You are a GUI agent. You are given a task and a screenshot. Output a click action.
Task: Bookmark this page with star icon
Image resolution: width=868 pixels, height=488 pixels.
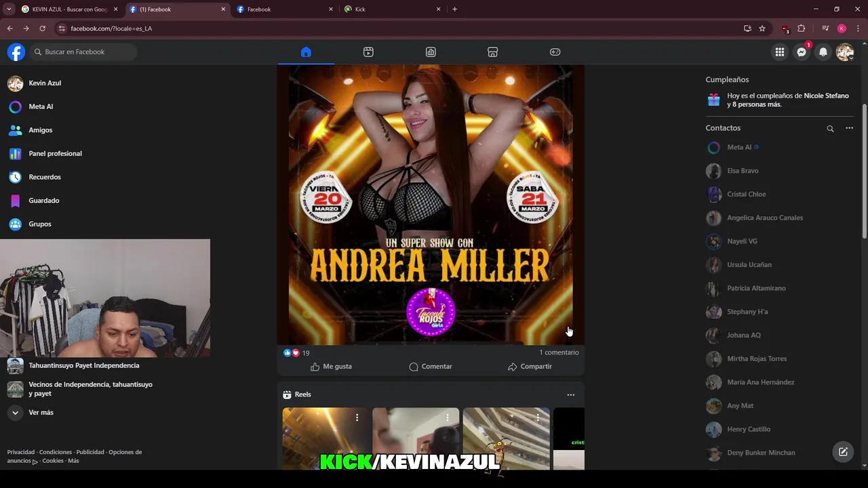coord(762,28)
